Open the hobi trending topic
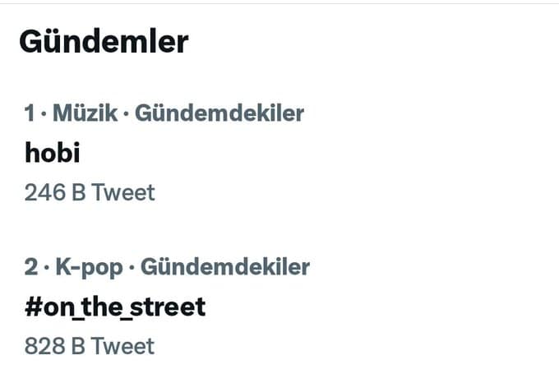559x392 pixels. [52, 152]
